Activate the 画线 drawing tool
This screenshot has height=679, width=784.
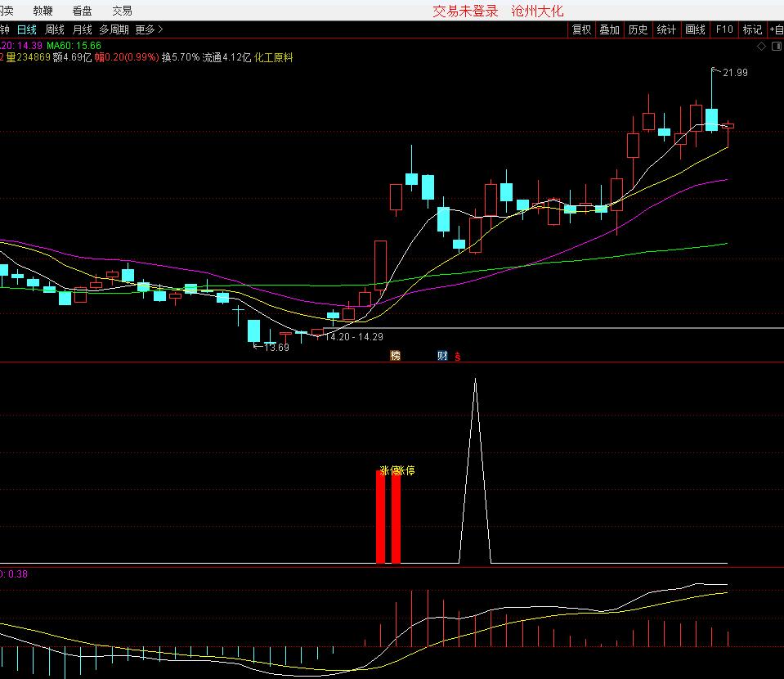tap(695, 29)
